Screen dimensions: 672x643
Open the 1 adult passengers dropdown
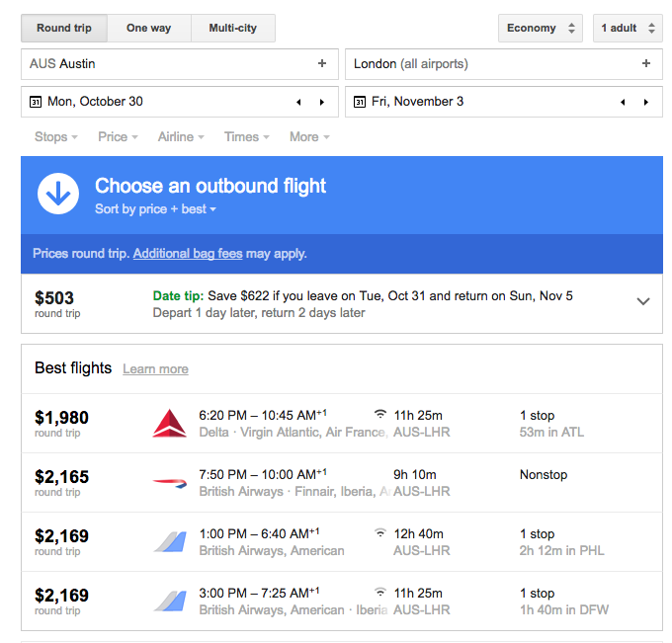tap(628, 29)
